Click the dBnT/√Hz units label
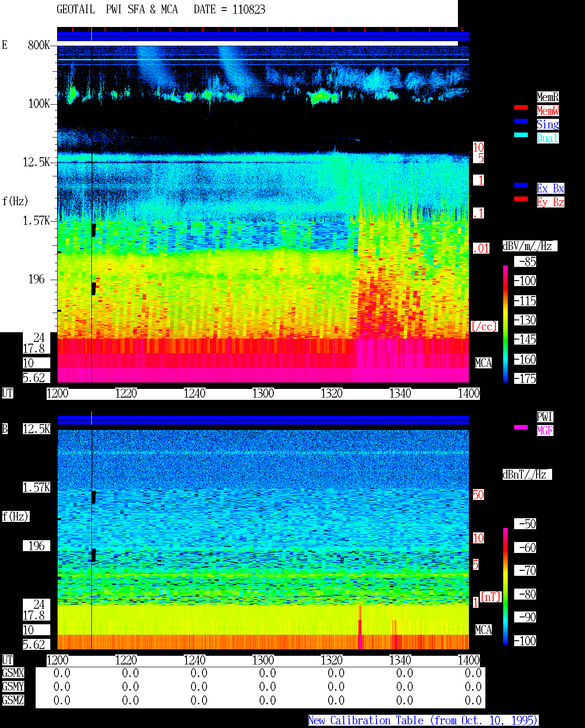The image size is (585, 728). click(x=527, y=474)
